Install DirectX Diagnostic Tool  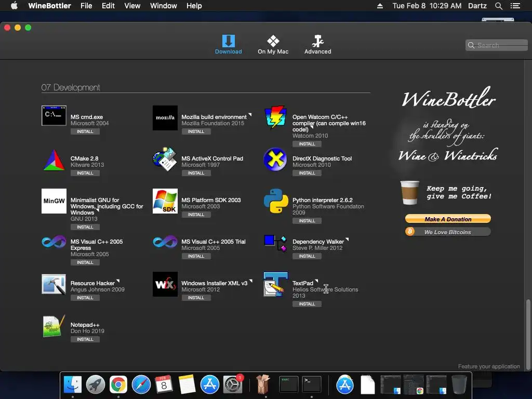pyautogui.click(x=307, y=173)
